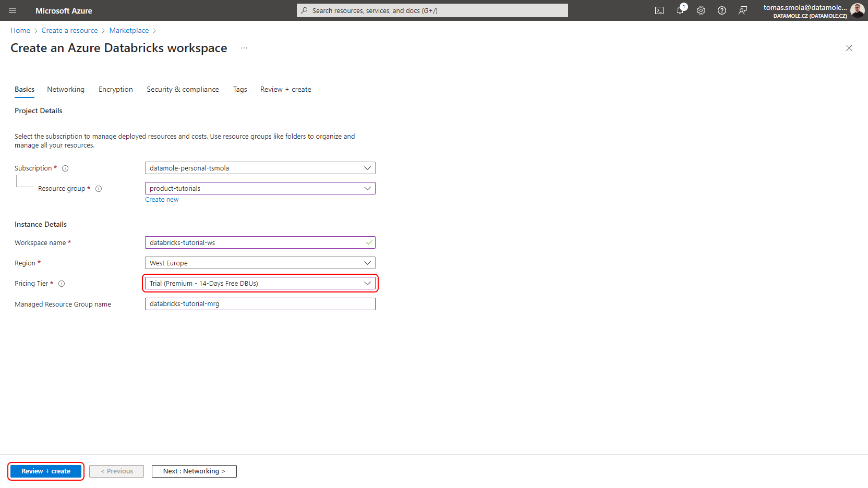Viewport: 868px width, 488px height.
Task: Switch to Security & compliance tab
Action: [x=183, y=89]
